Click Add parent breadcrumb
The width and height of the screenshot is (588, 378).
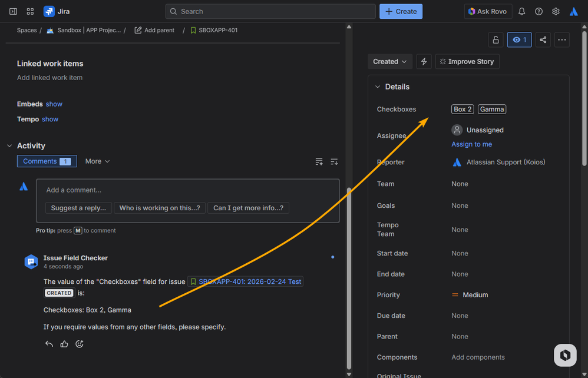tap(154, 31)
